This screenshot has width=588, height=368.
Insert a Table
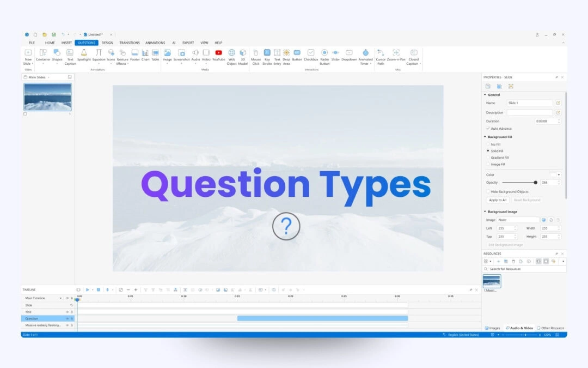click(x=155, y=55)
